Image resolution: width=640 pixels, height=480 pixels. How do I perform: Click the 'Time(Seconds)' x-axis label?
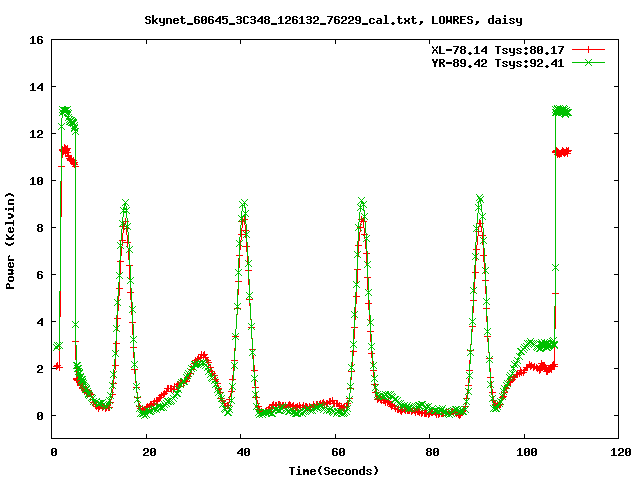334,471
